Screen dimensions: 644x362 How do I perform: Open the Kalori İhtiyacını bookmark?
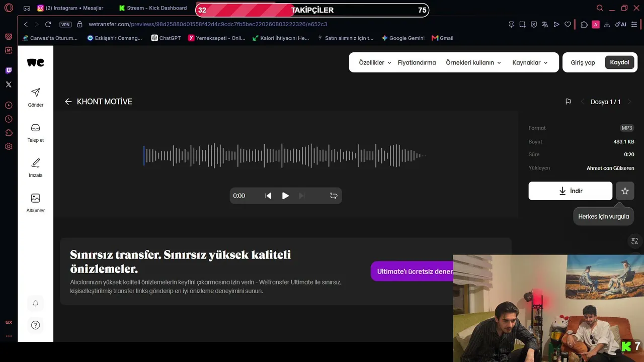[x=281, y=38]
